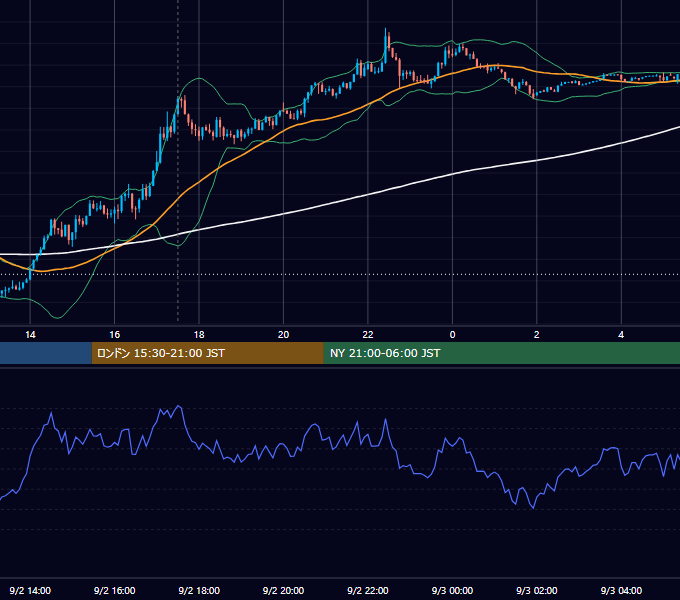The image size is (680, 600).
Task: Click the 0 hour axis label
Action: tap(452, 335)
